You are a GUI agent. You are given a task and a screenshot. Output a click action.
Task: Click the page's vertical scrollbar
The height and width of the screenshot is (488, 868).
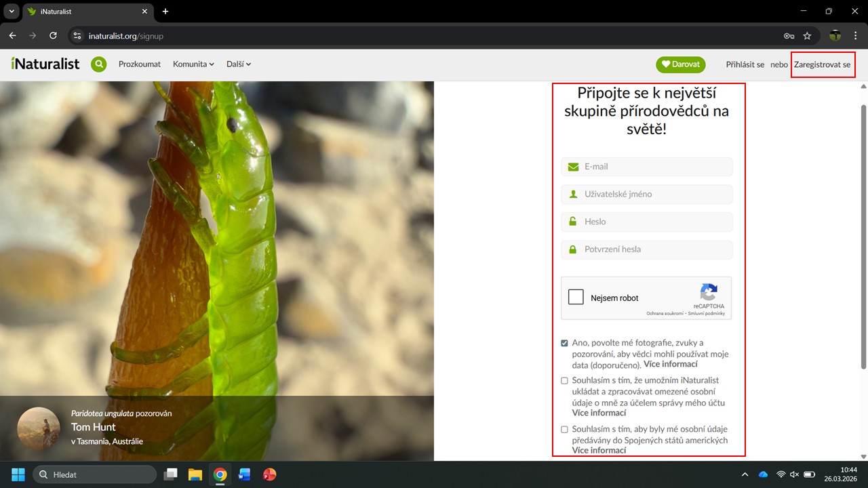coord(863,237)
